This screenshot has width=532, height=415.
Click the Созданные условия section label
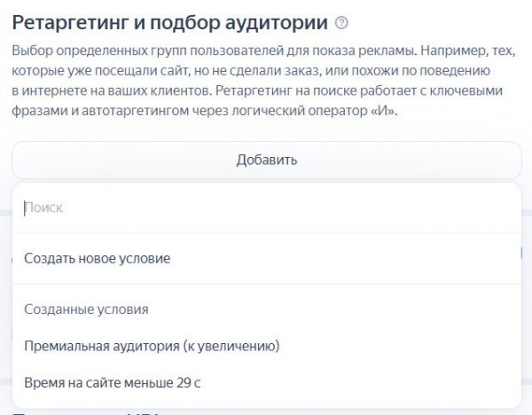click(86, 309)
